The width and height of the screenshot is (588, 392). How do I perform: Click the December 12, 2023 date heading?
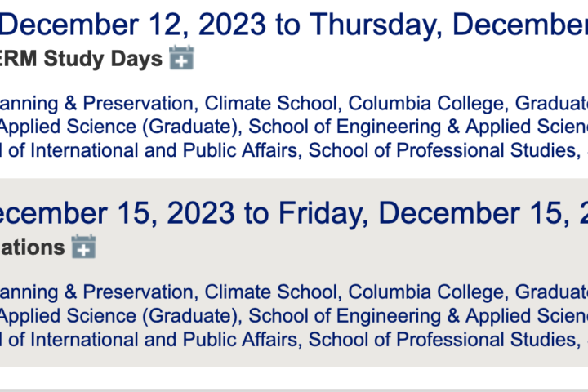[x=294, y=24]
